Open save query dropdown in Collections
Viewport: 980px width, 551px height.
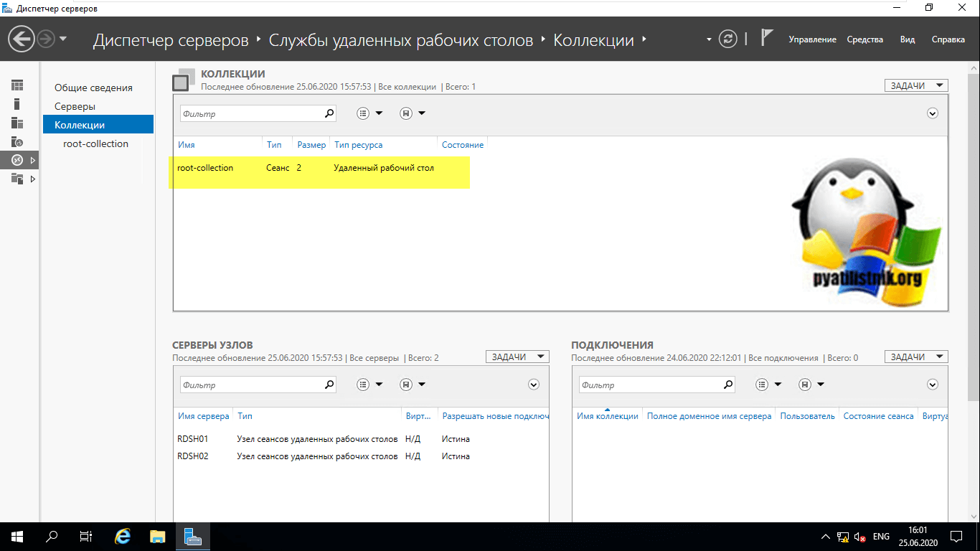click(413, 113)
